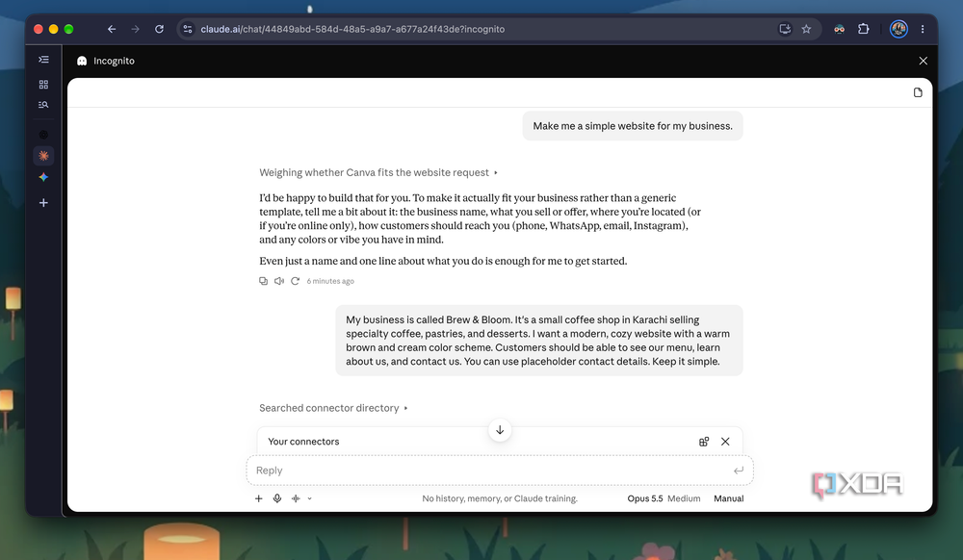
Task: Open the search list icon in sidebar
Action: click(x=43, y=105)
